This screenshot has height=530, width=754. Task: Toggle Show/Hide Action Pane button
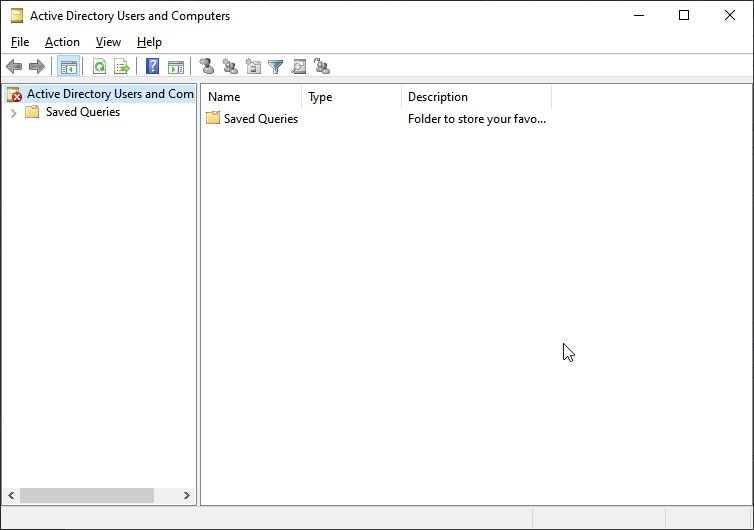(x=176, y=66)
